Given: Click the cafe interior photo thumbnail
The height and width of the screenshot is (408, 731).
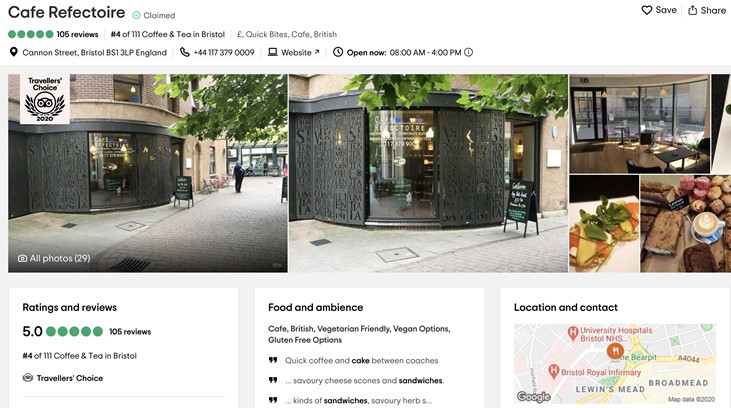Looking at the screenshot, I should (639, 124).
